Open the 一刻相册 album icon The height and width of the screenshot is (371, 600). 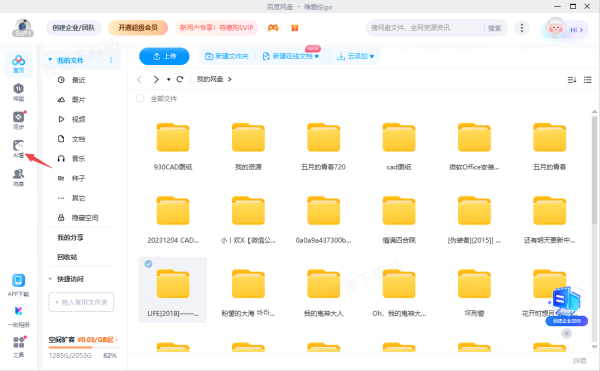tap(18, 316)
